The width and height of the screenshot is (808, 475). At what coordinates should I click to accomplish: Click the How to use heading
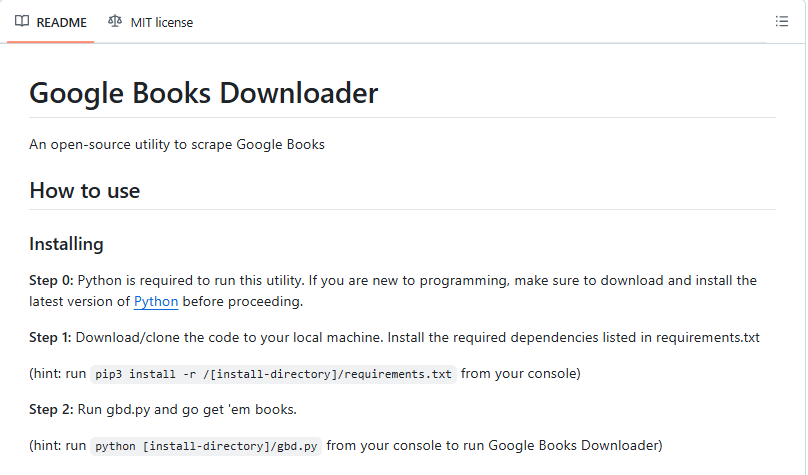(85, 190)
